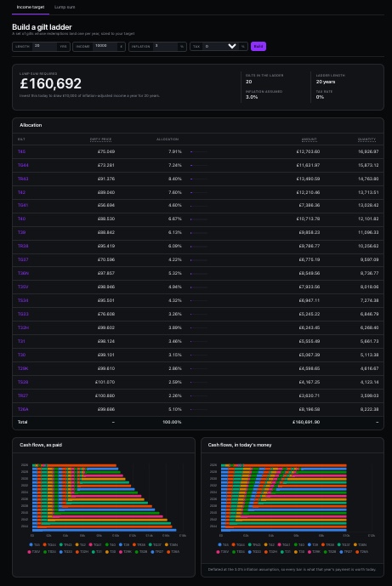
Task: Toggle TS34 legend dot in today's money chart
Action: (234, 552)
